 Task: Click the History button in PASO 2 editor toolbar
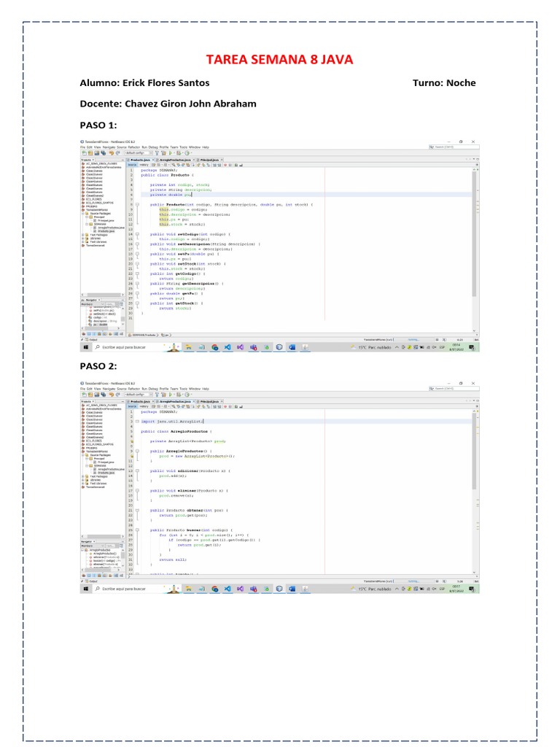coord(144,406)
